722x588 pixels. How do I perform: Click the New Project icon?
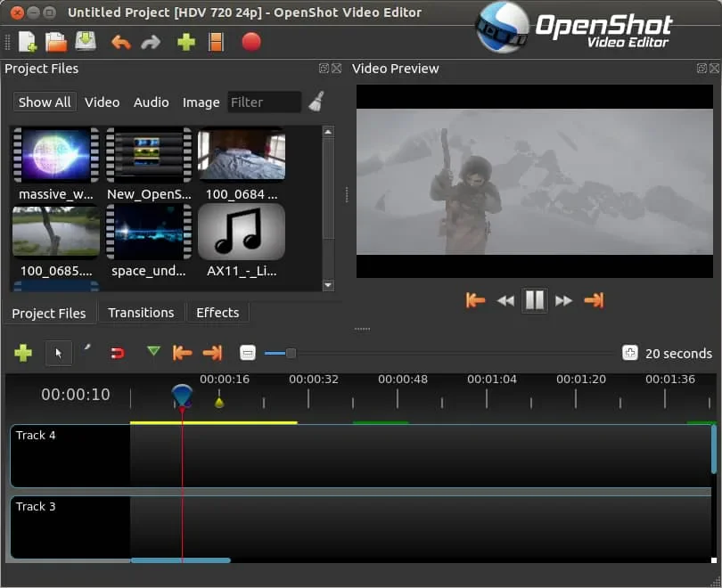28,42
